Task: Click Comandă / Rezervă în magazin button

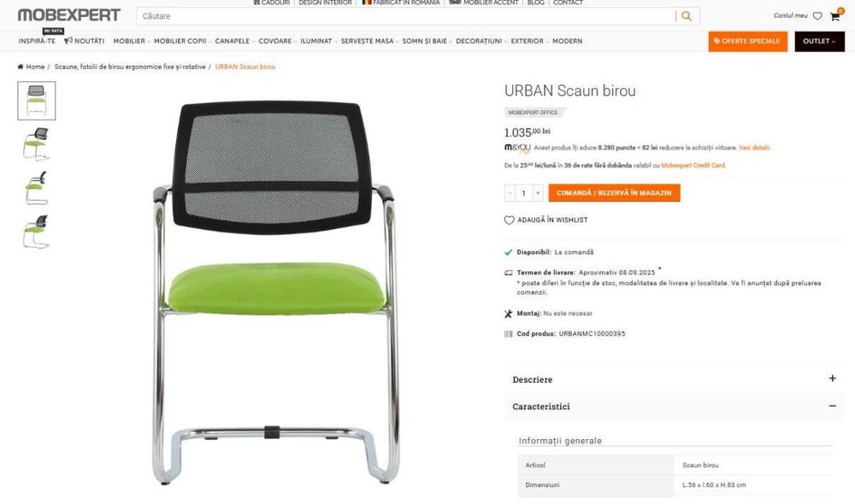Action: (x=614, y=193)
